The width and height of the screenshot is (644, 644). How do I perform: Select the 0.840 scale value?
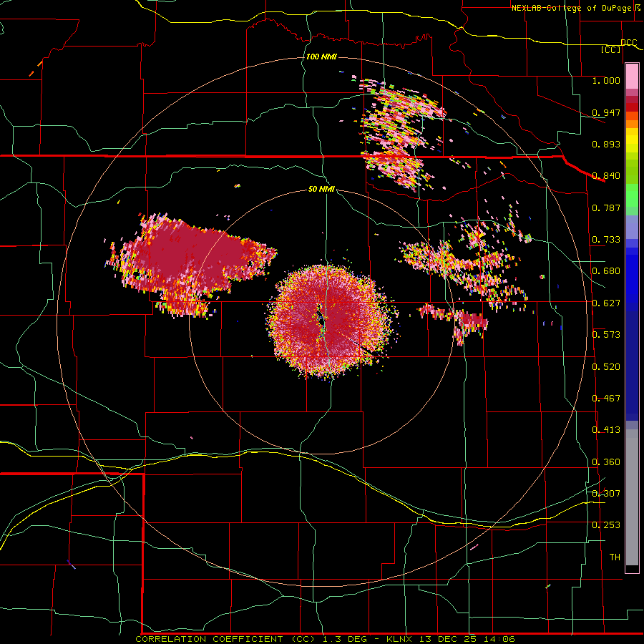tap(606, 176)
